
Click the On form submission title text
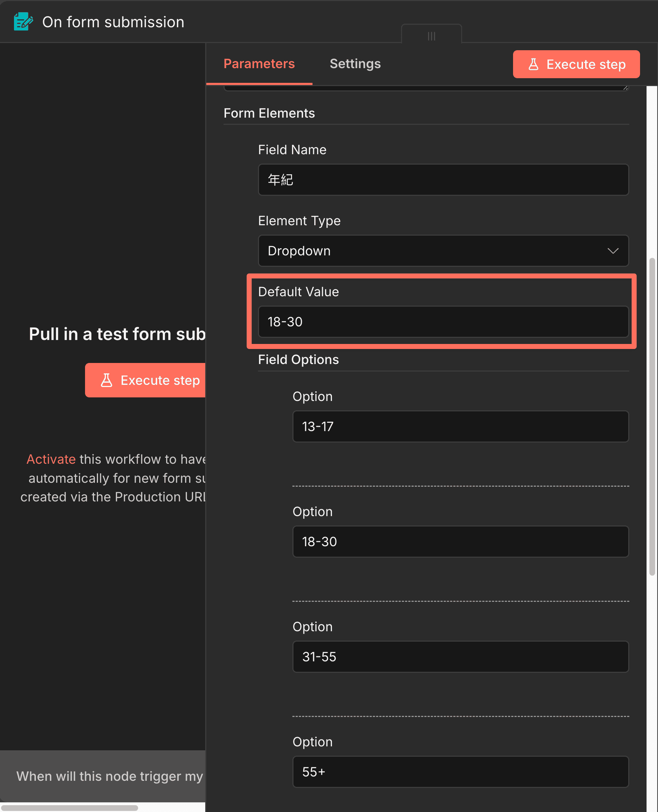pyautogui.click(x=113, y=22)
